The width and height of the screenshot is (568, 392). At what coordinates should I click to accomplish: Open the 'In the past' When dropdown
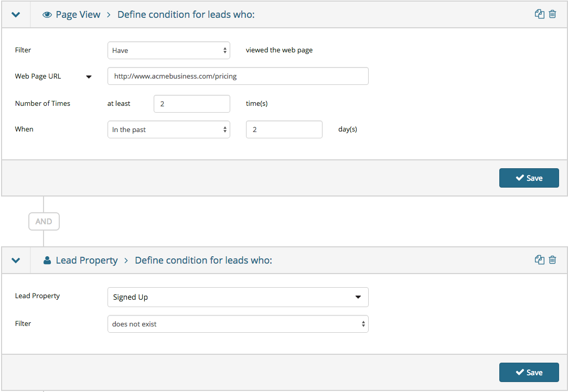(x=169, y=129)
